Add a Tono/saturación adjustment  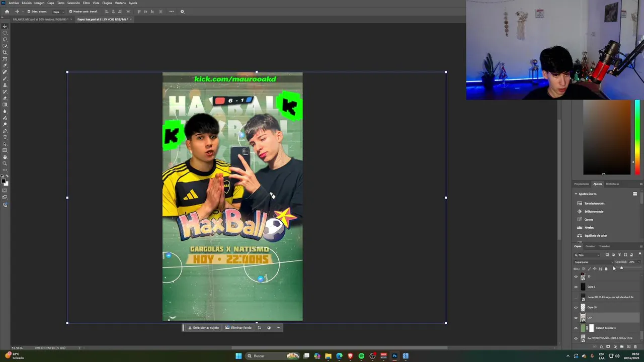point(594,204)
